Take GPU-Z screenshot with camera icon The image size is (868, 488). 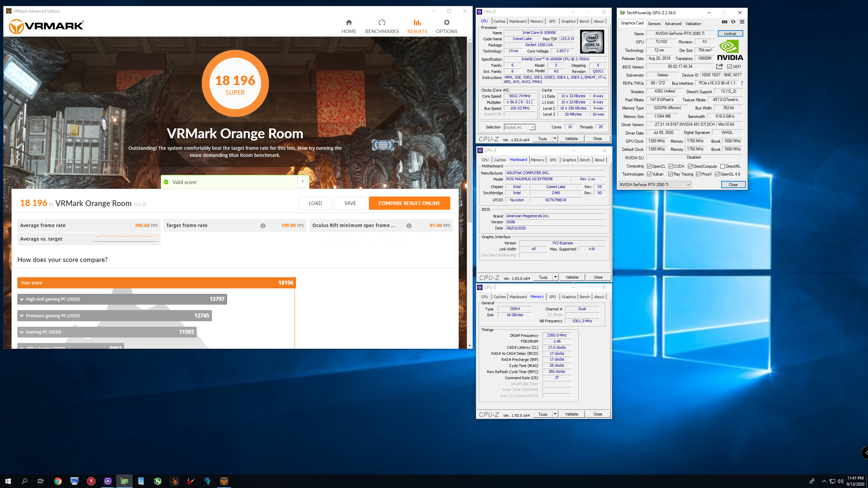point(724,22)
